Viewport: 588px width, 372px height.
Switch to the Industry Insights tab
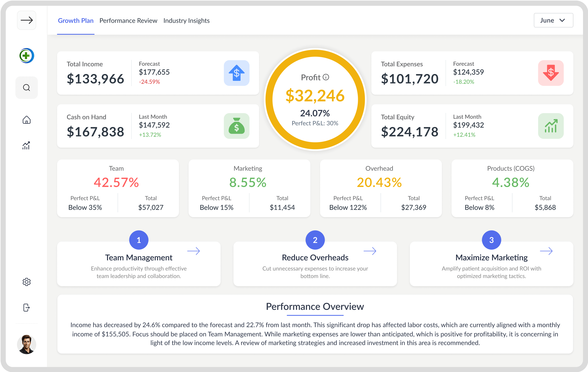[x=186, y=21]
